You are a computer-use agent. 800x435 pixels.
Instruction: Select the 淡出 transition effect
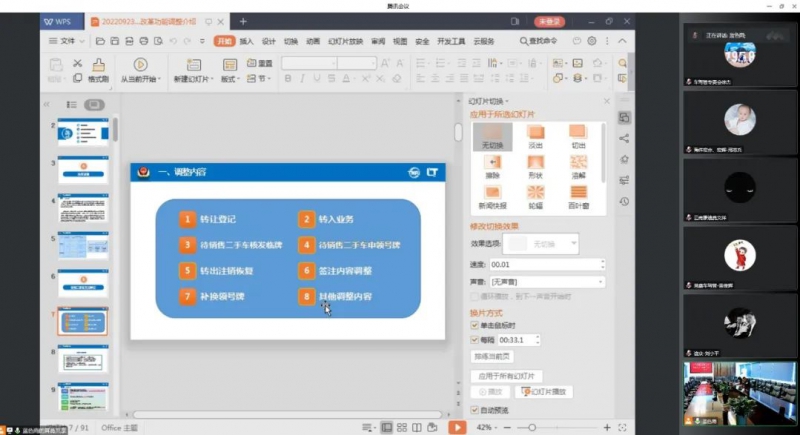[x=536, y=137]
